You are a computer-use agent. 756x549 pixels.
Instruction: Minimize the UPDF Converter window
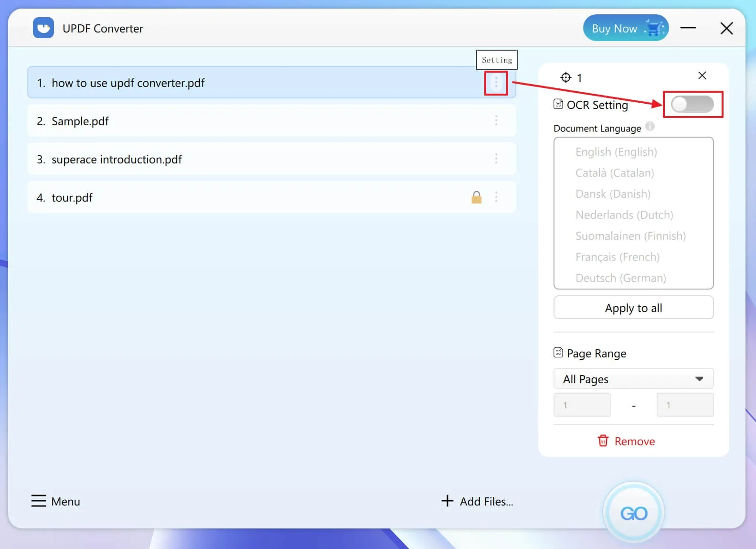click(688, 28)
